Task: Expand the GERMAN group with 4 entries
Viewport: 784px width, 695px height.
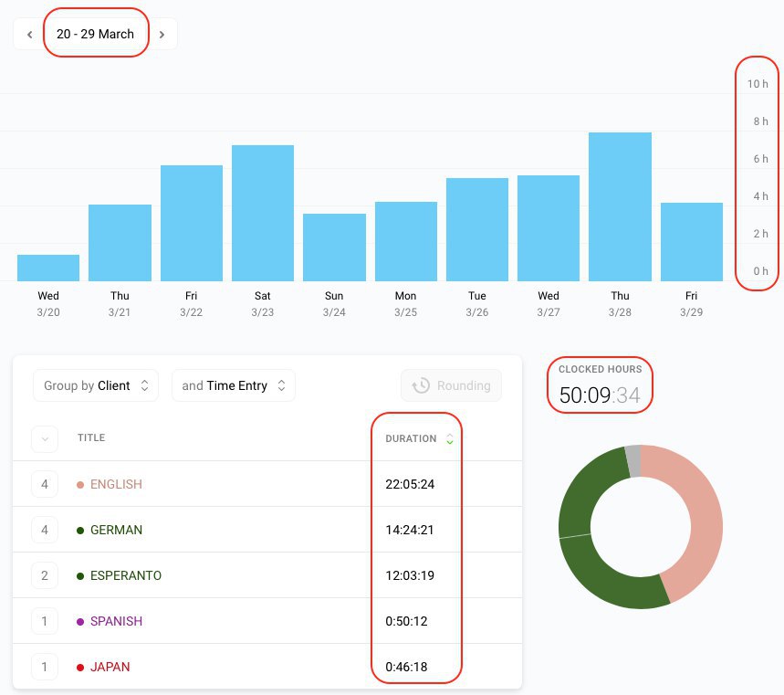Action: 45,530
